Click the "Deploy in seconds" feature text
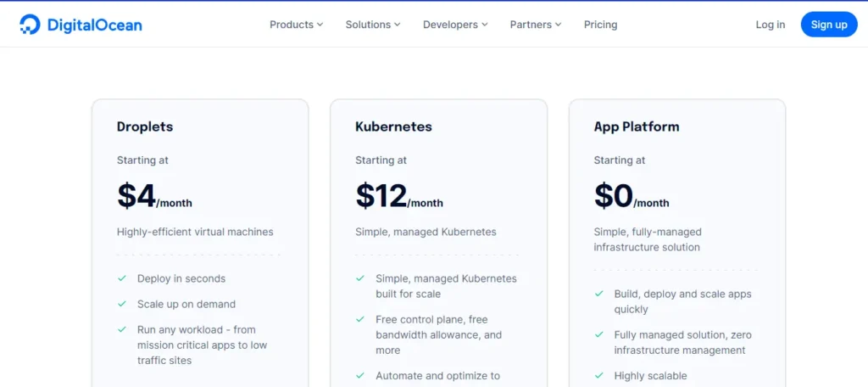868x387 pixels. click(x=181, y=278)
